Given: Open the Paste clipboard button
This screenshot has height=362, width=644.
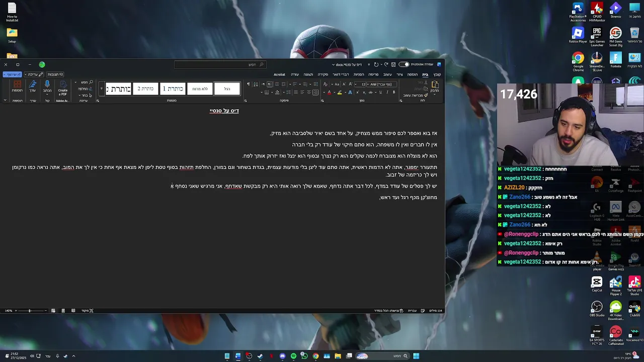Looking at the screenshot, I should (435, 86).
